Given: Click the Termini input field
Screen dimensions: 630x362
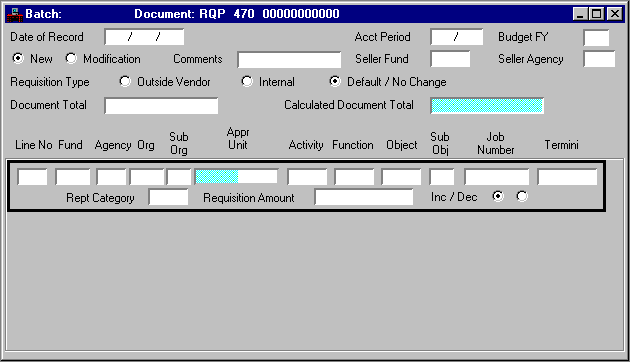Looking at the screenshot, I should [x=567, y=177].
